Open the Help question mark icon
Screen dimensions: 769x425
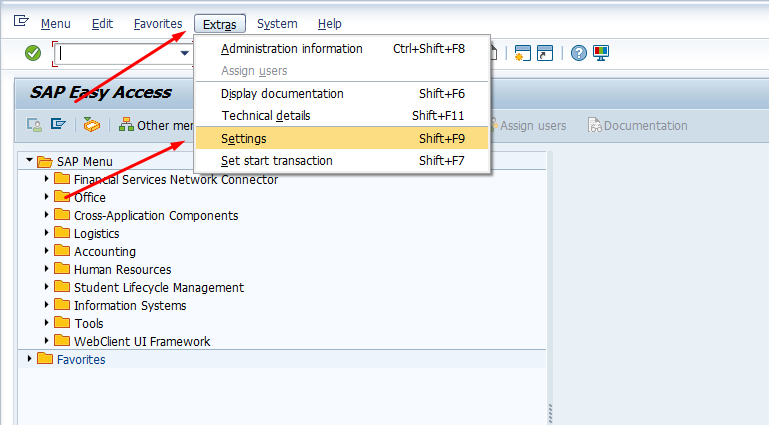coord(579,53)
